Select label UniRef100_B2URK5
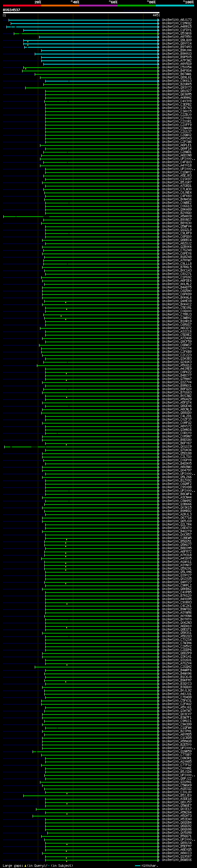Image resolution: width=197 pixels, height=868 pixels. (177, 84)
